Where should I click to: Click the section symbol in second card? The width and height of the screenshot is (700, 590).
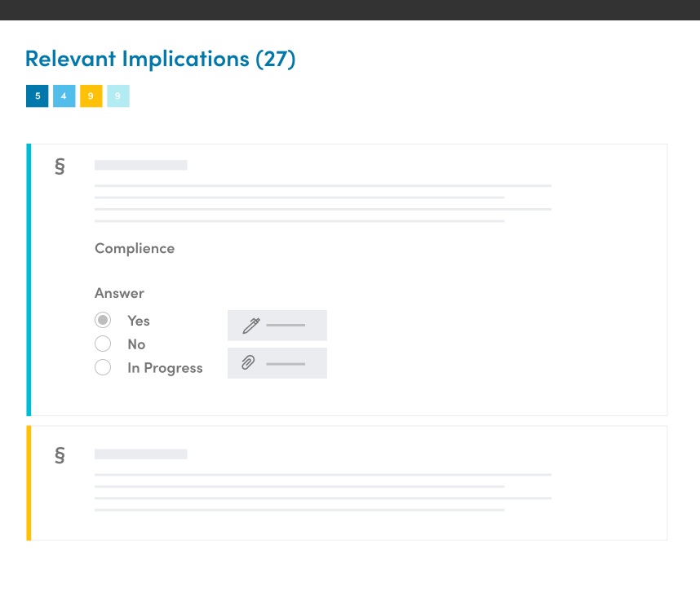click(60, 455)
